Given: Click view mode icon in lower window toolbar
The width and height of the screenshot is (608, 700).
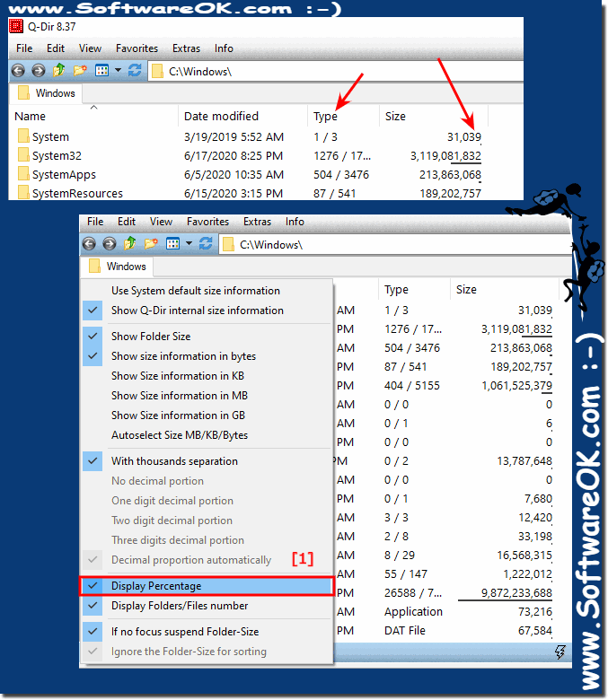Looking at the screenshot, I should point(173,244).
